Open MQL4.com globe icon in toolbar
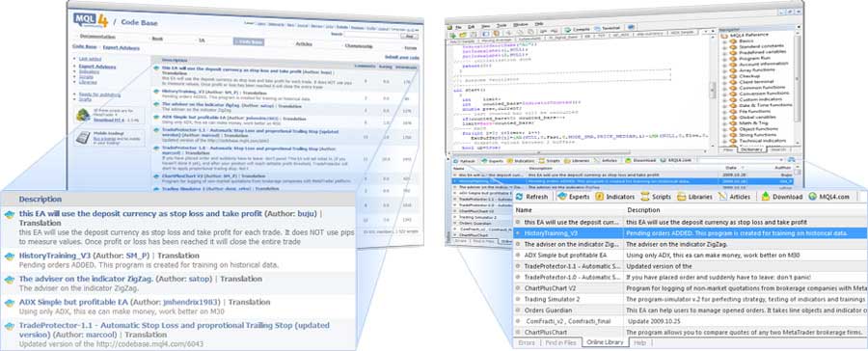This screenshot has height=351, width=868. (x=813, y=197)
